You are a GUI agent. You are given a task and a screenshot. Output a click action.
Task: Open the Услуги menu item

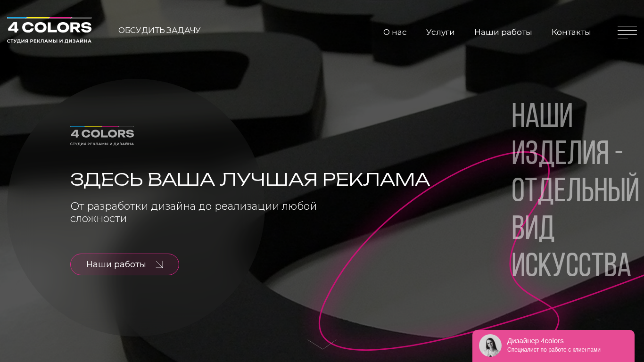click(x=440, y=32)
